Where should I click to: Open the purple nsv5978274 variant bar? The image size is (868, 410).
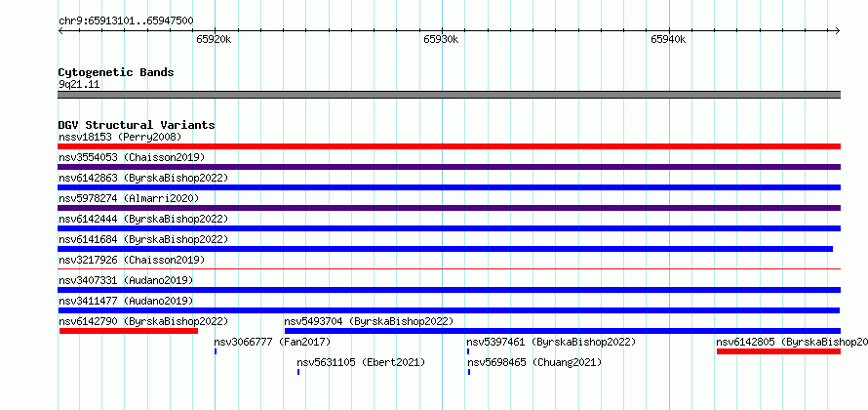pos(449,208)
